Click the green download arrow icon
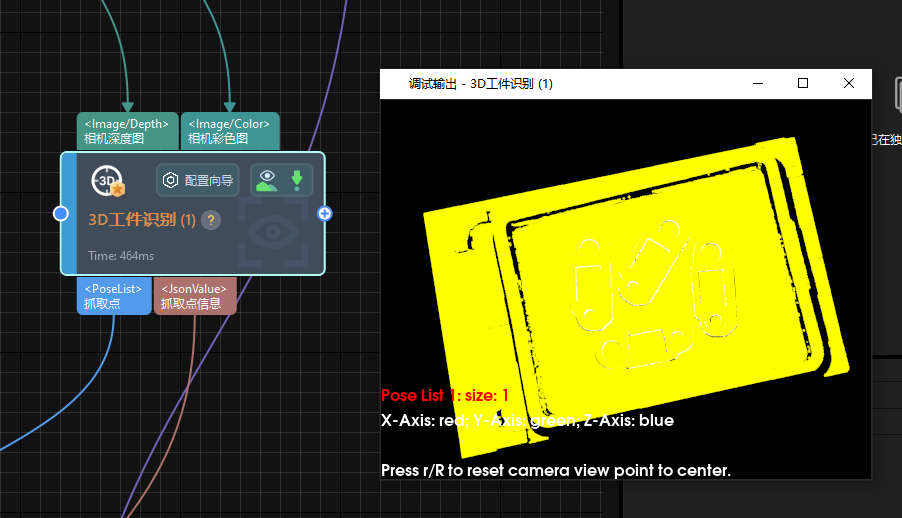 297,180
